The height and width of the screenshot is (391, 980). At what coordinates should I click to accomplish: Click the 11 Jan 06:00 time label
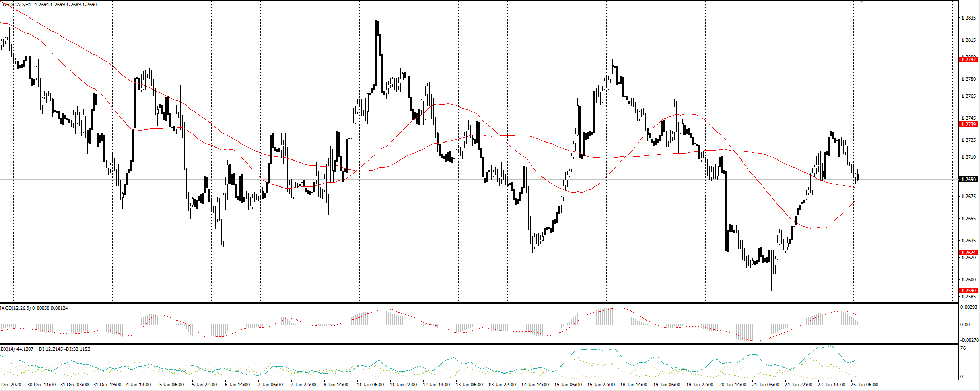pyautogui.click(x=370, y=385)
